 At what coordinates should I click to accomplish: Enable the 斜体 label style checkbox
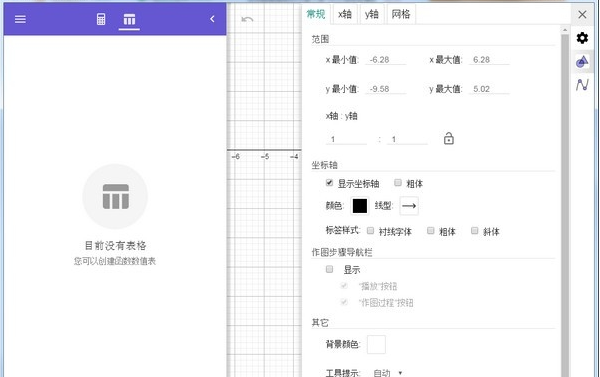(474, 230)
